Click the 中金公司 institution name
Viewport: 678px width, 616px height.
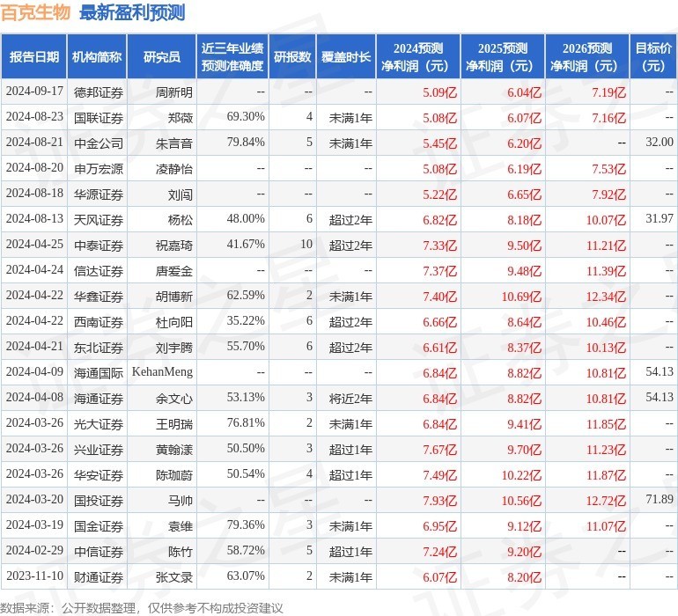99,143
